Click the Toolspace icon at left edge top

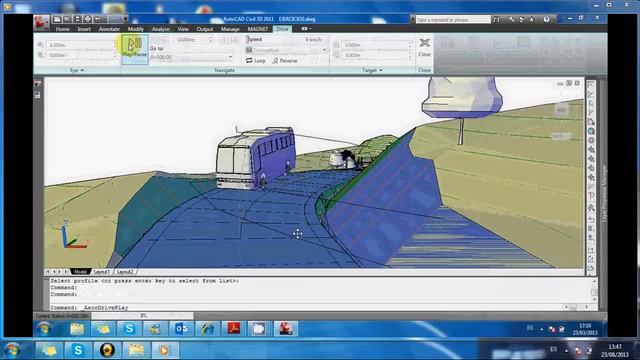38,84
